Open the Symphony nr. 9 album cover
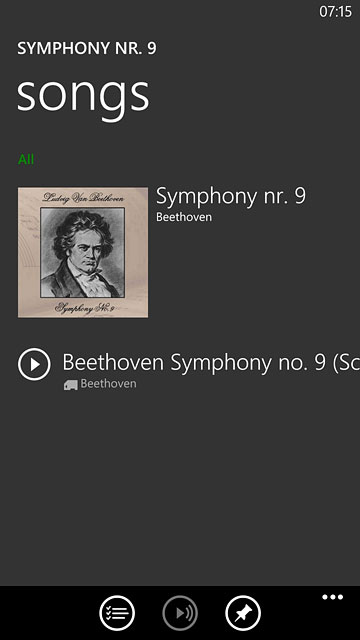Screen dimensions: 360x640 (83, 252)
